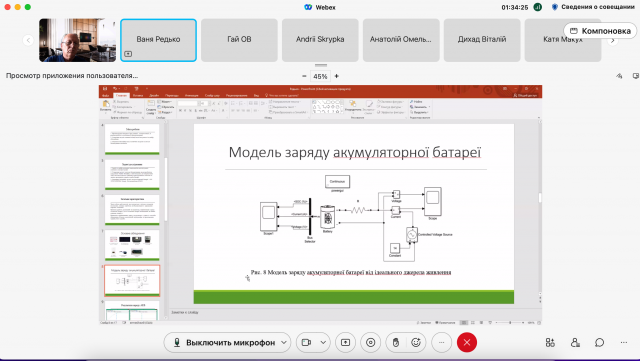The height and width of the screenshot is (361, 640).
Task: Open the chat bubble icon
Action: click(600, 343)
